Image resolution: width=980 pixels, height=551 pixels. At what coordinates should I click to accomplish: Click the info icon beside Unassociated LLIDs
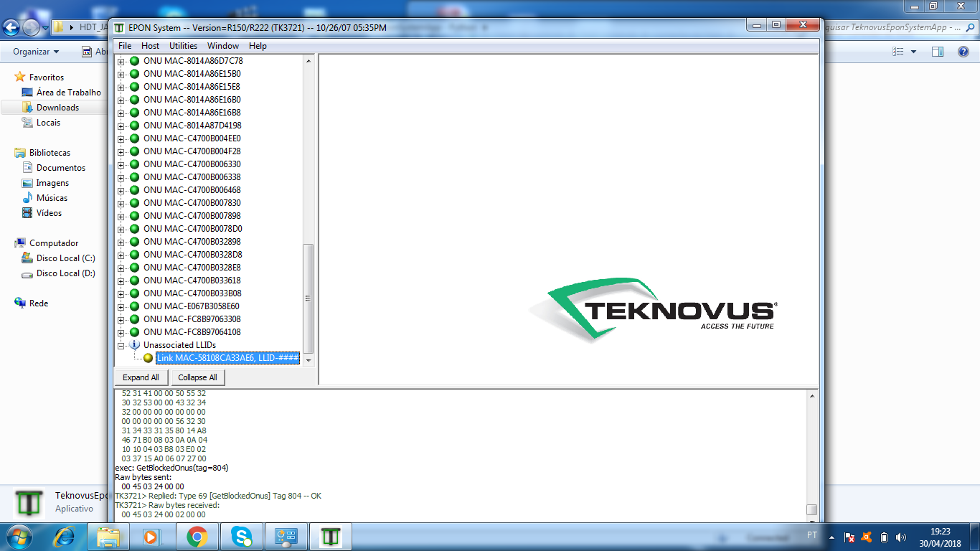(134, 345)
